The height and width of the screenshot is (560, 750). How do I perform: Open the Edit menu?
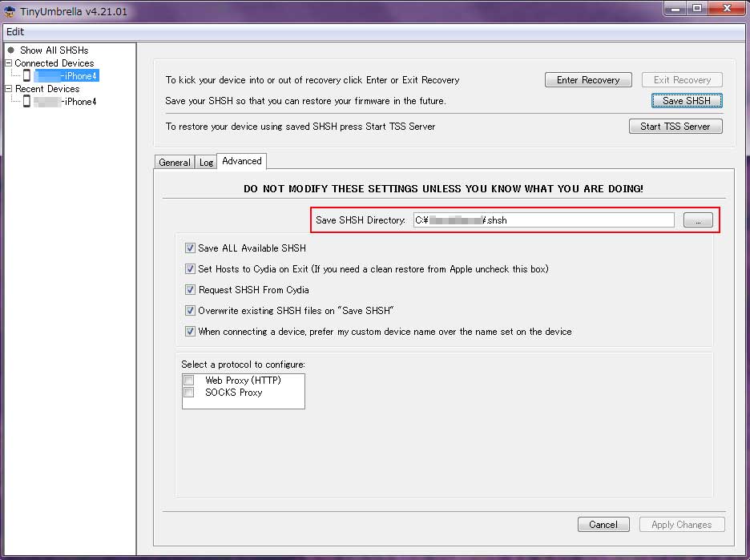click(15, 31)
